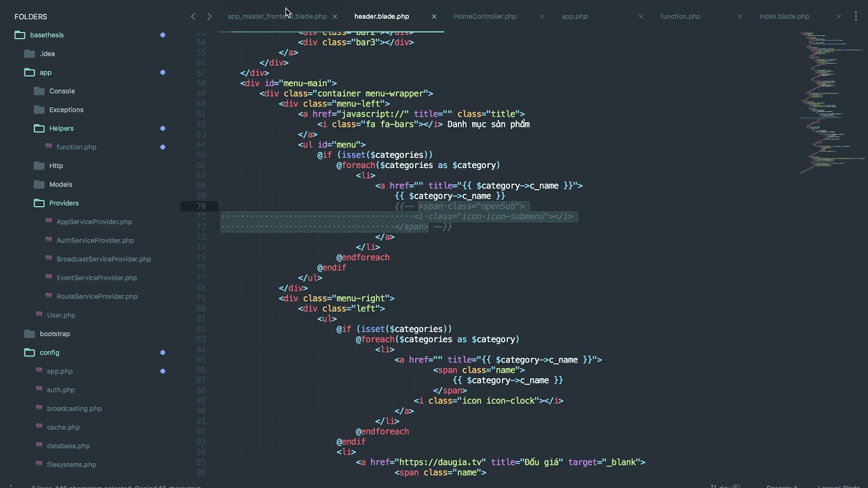Click the folder icon beside bootstrap
The height and width of the screenshot is (488, 868).
coord(29,333)
